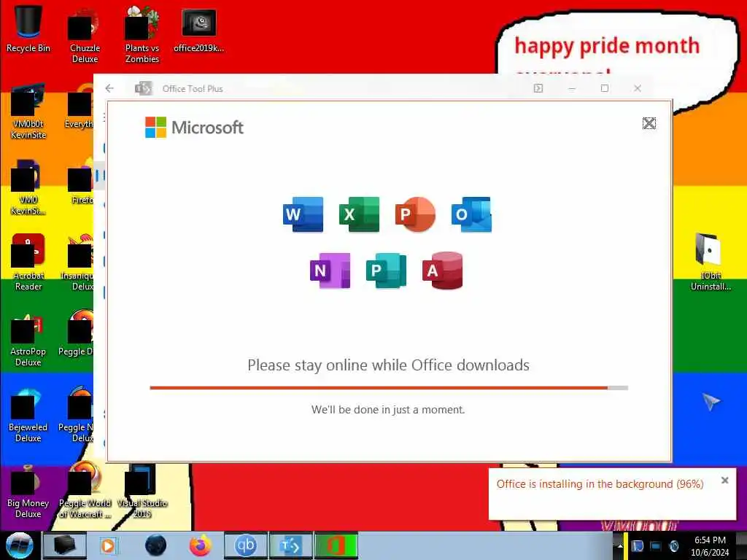Select the Visual Studio 2015 desktop icon

tap(142, 491)
